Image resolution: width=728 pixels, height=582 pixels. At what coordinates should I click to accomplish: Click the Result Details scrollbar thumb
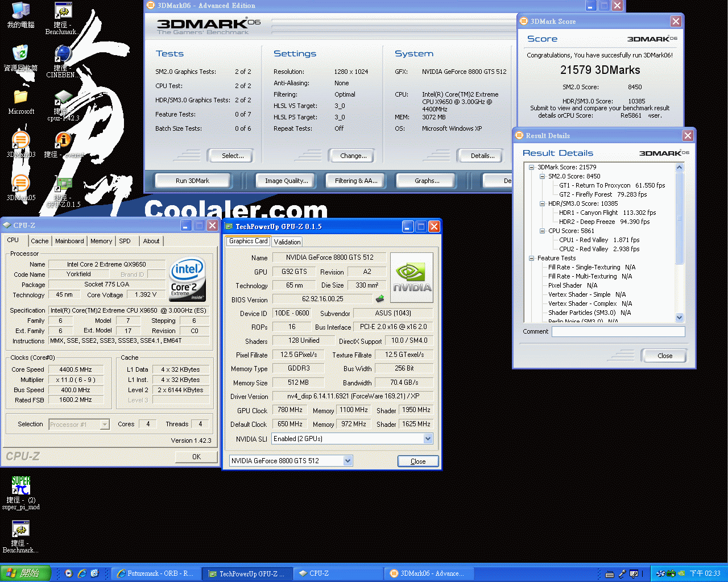pyautogui.click(x=679, y=218)
